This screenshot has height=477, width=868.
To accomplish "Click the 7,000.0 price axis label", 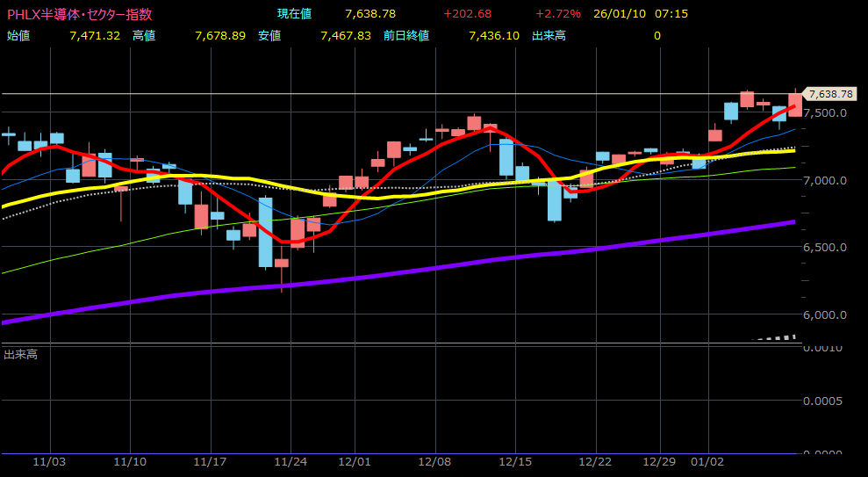I will point(827,180).
